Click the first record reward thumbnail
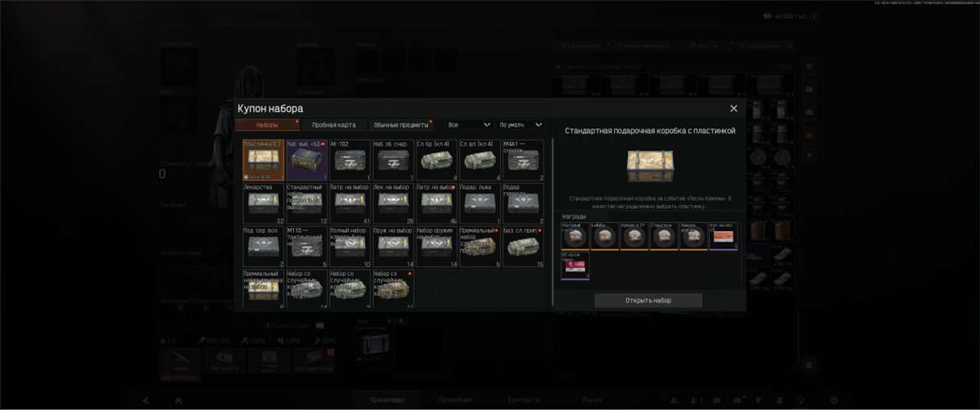980x410 pixels. pyautogui.click(x=574, y=236)
